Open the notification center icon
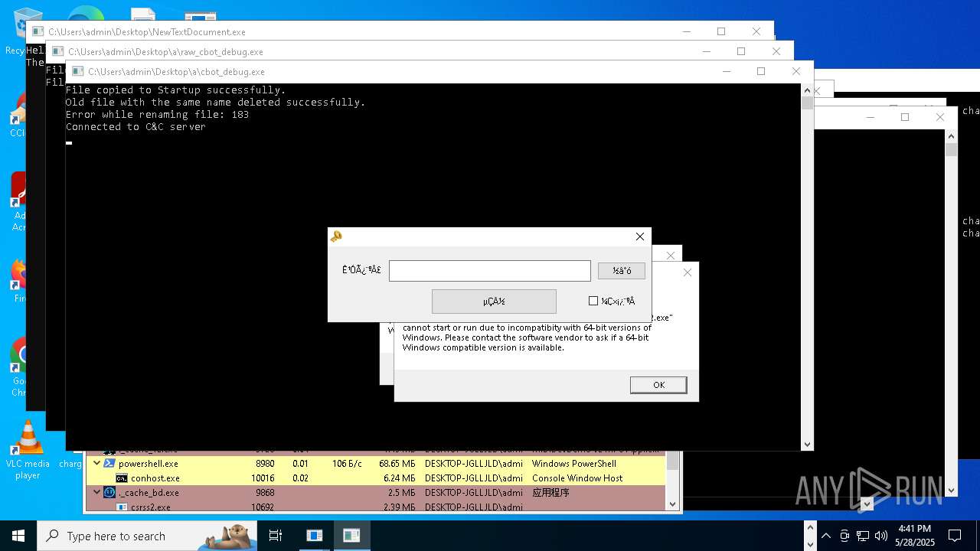Screen dimensions: 980x551 [955, 536]
